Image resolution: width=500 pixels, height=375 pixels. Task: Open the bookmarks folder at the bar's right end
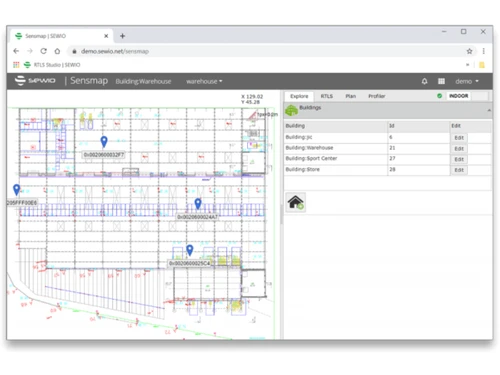[482, 65]
